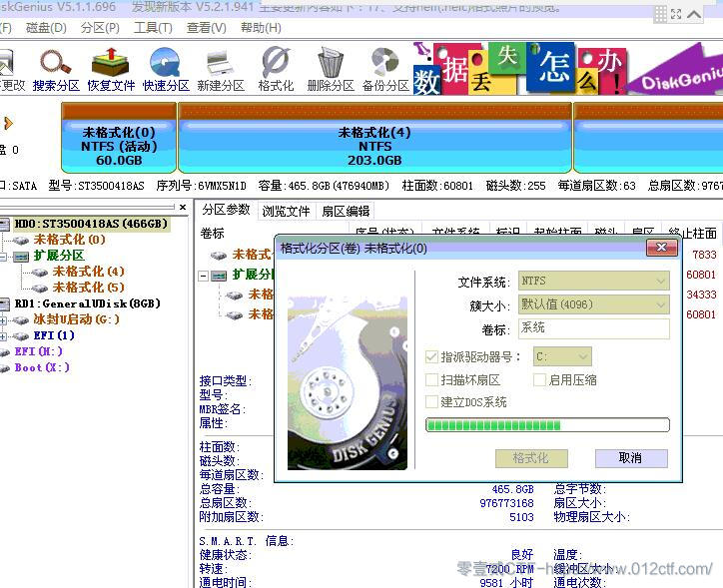The height and width of the screenshot is (588, 723).
Task: Open the 文件系统 NTFS dropdown
Action: (x=594, y=281)
